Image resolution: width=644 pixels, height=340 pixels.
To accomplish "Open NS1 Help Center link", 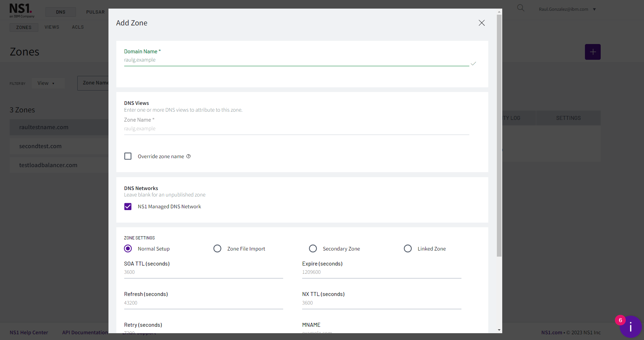I will 29,332.
